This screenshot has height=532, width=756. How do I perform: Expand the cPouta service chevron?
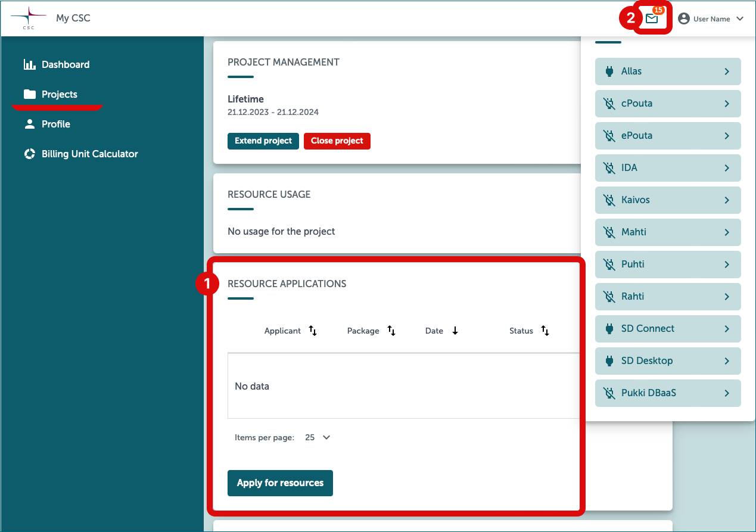[727, 104]
